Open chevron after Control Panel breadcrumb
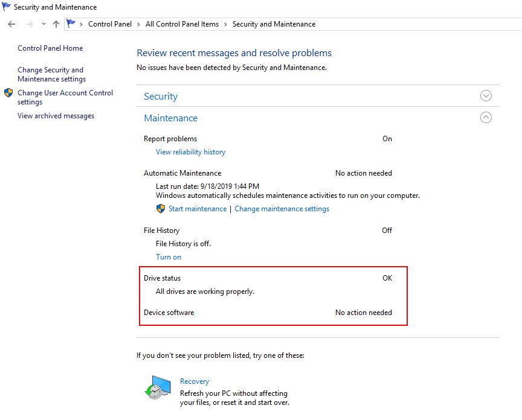This screenshot has width=522, height=420. point(138,24)
